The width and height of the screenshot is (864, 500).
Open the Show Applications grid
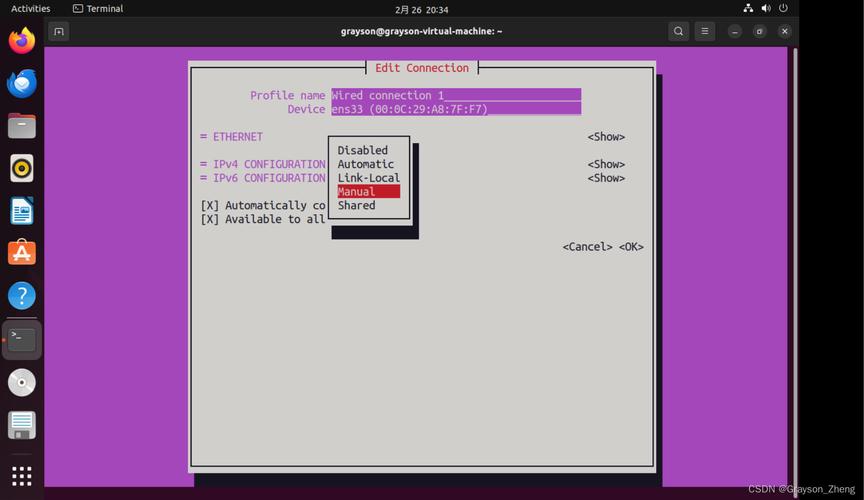pos(22,475)
